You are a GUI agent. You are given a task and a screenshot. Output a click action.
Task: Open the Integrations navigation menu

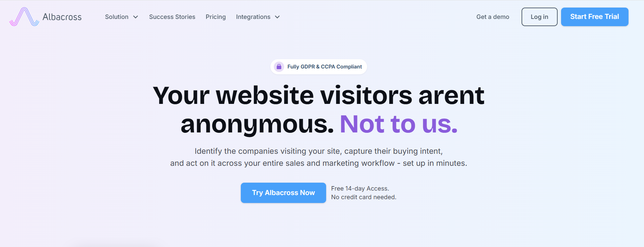(x=253, y=17)
